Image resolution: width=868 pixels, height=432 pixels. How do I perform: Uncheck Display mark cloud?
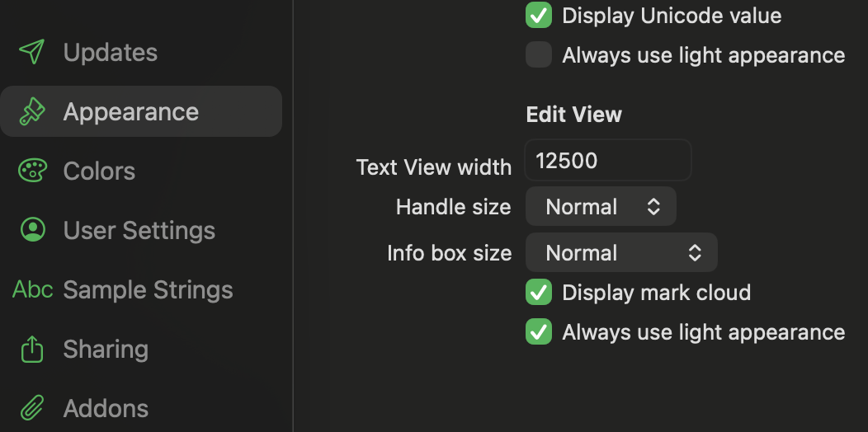[539, 292]
